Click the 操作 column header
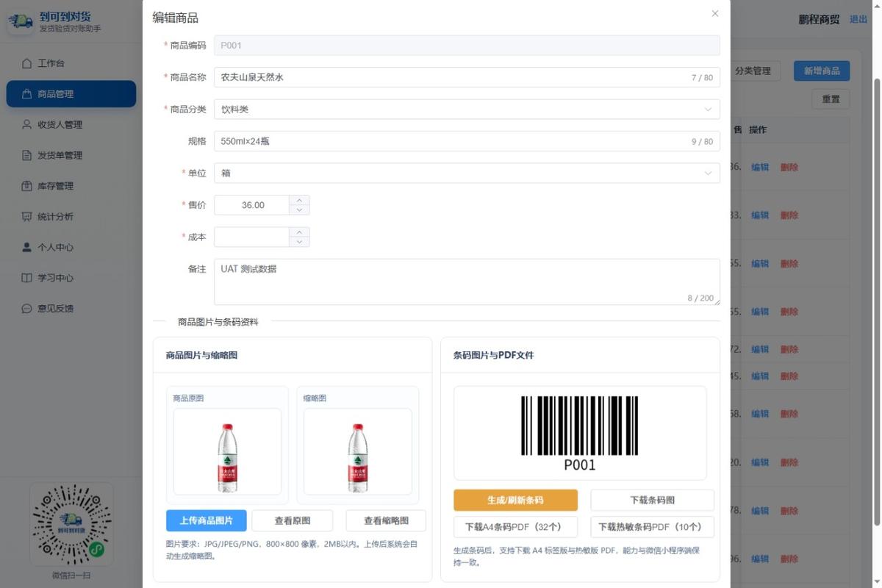Image resolution: width=882 pixels, height=588 pixels. 758,130
